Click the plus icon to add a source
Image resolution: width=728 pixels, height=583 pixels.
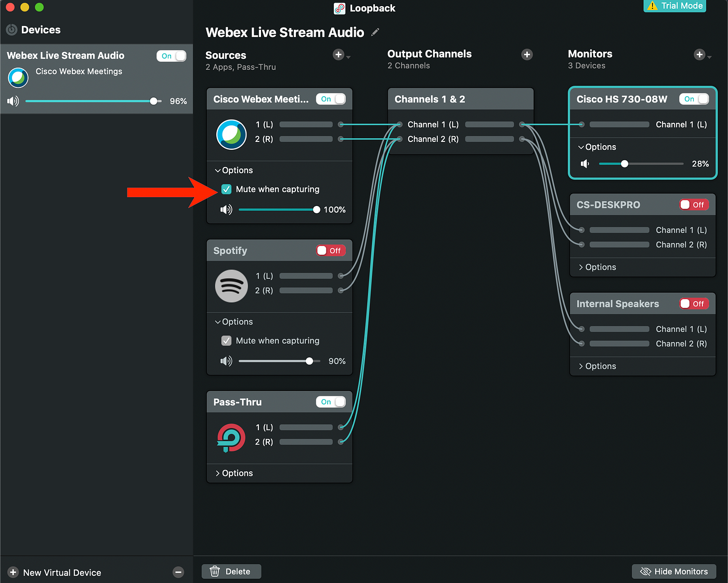pos(339,55)
